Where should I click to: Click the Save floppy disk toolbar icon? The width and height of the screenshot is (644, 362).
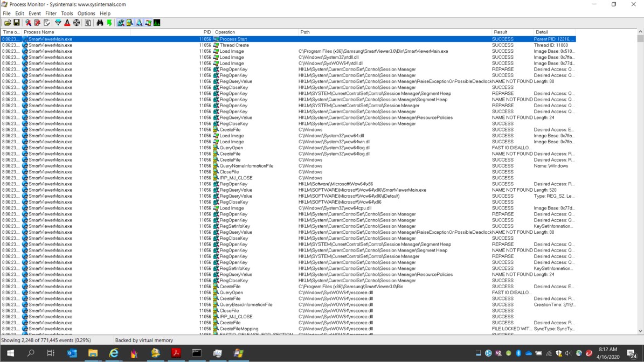(16, 23)
